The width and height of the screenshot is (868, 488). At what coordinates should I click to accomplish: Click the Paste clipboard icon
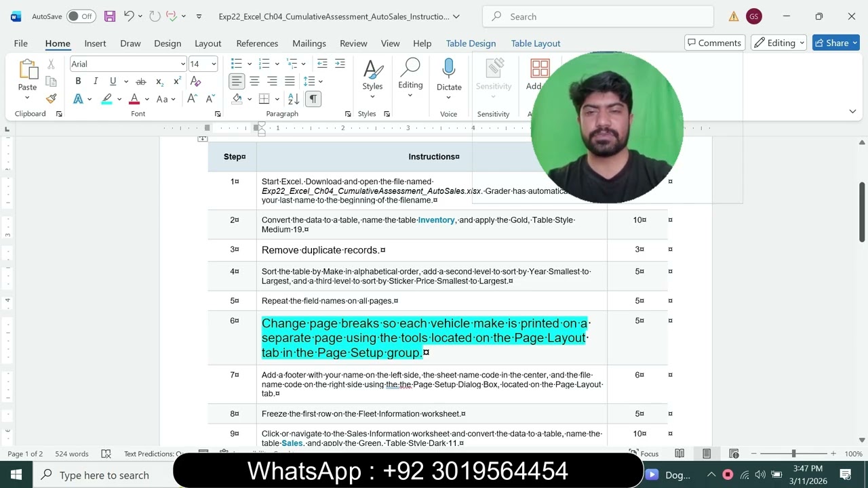(x=27, y=69)
